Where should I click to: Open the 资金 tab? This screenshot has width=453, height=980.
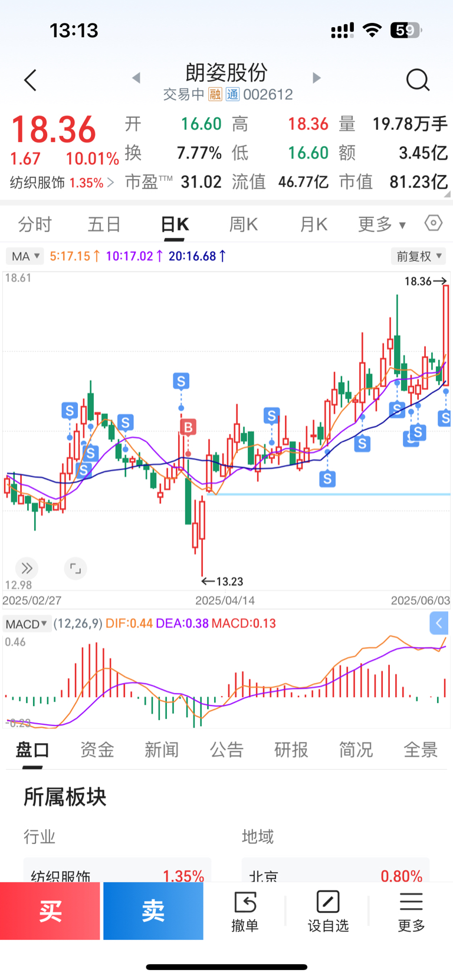pos(97,750)
